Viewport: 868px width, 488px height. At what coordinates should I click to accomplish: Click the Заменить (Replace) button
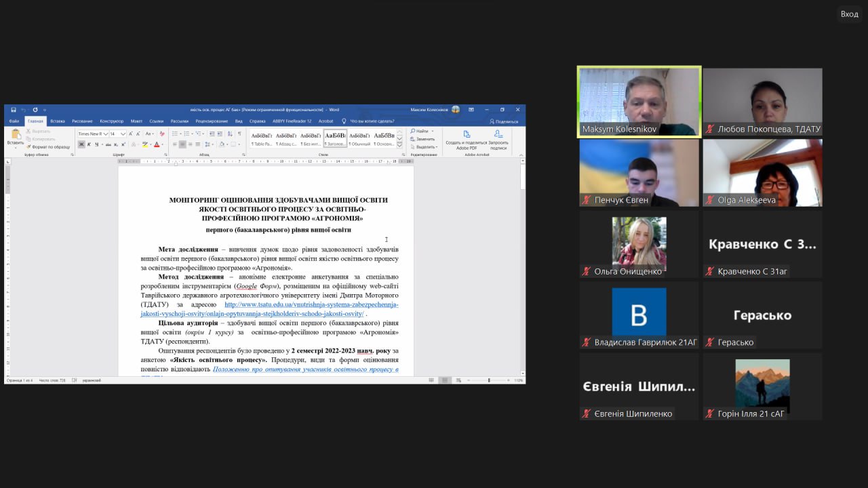click(425, 139)
